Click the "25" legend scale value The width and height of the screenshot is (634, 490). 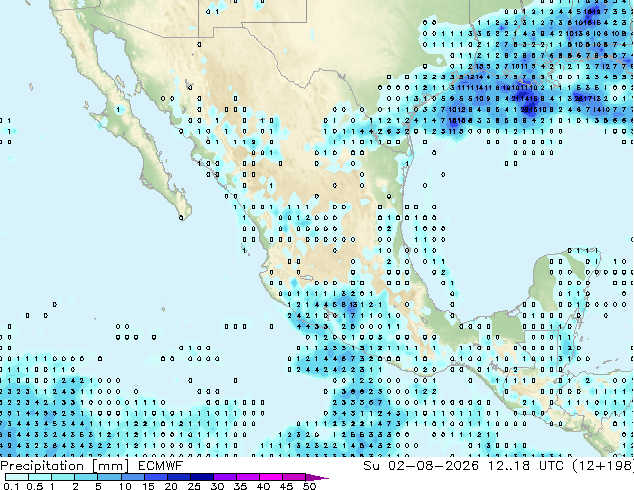tap(194, 486)
